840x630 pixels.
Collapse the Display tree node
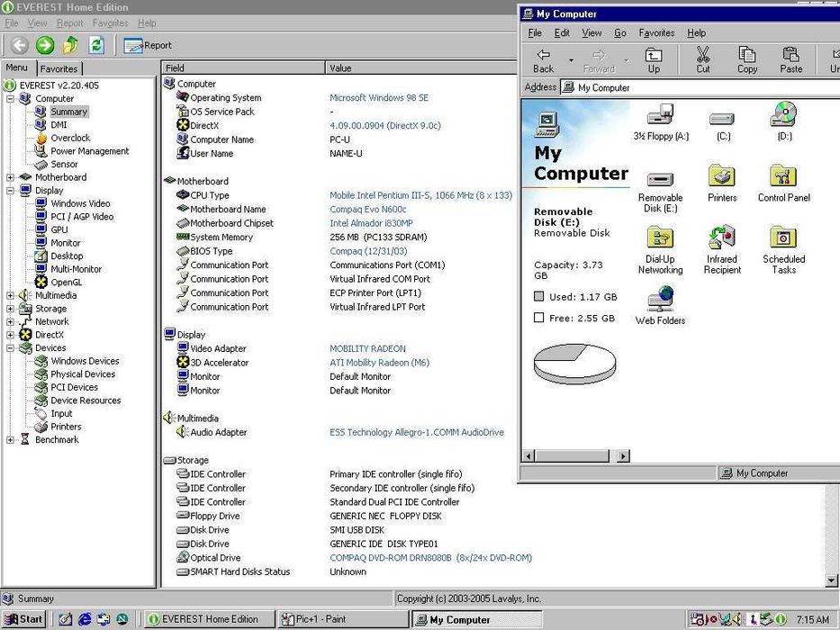pyautogui.click(x=10, y=191)
